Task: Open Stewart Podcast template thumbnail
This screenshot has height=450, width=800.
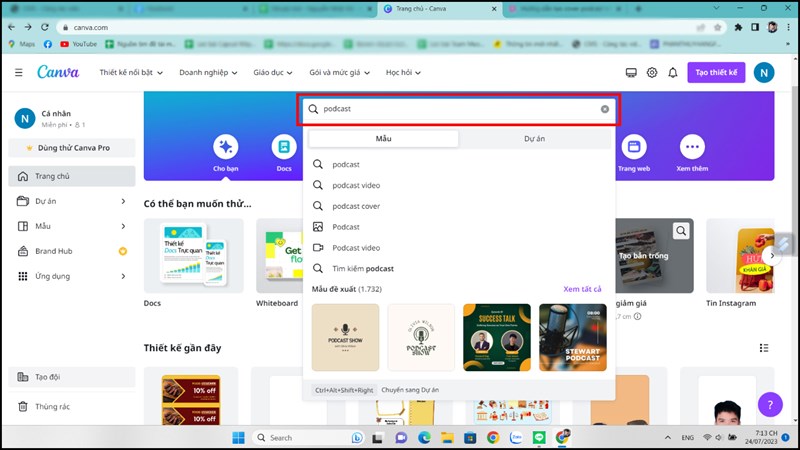Action: click(x=573, y=337)
